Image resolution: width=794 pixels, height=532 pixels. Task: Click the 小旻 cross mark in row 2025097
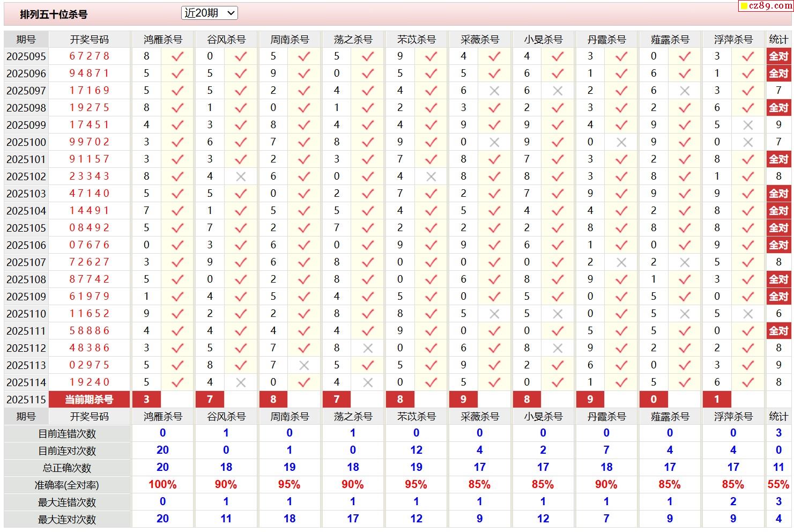pos(558,91)
